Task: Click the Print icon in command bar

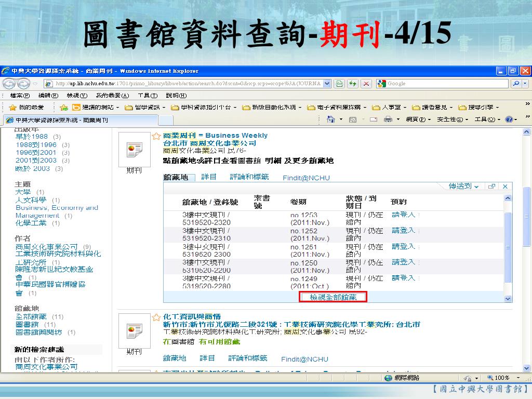Action: coord(388,119)
